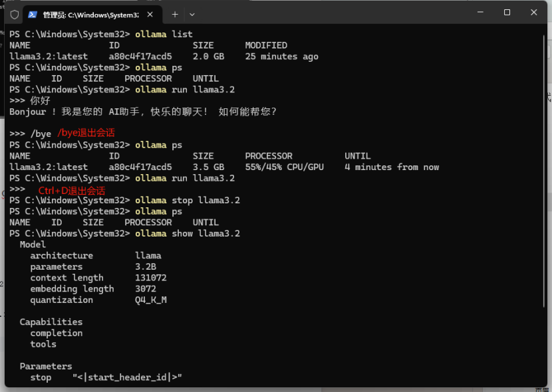Click the taskbar strip below the terminal
Image resolution: width=552 pixels, height=392 pixels.
(x=276, y=389)
